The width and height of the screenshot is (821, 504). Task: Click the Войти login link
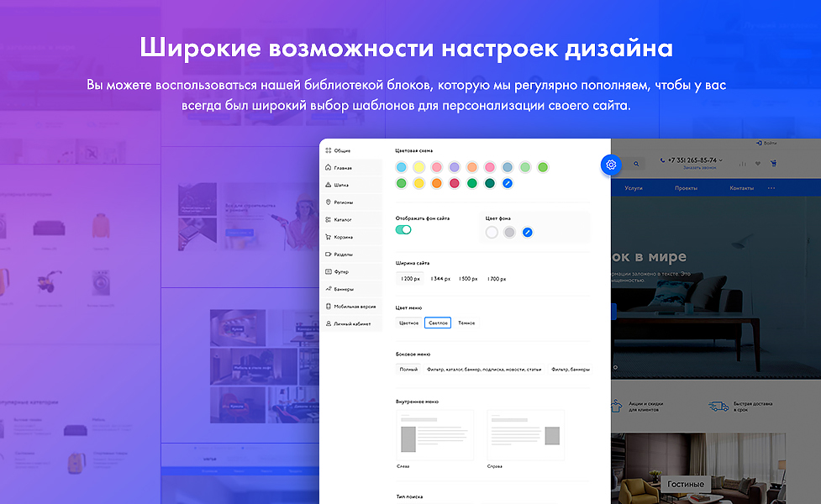coord(770,143)
